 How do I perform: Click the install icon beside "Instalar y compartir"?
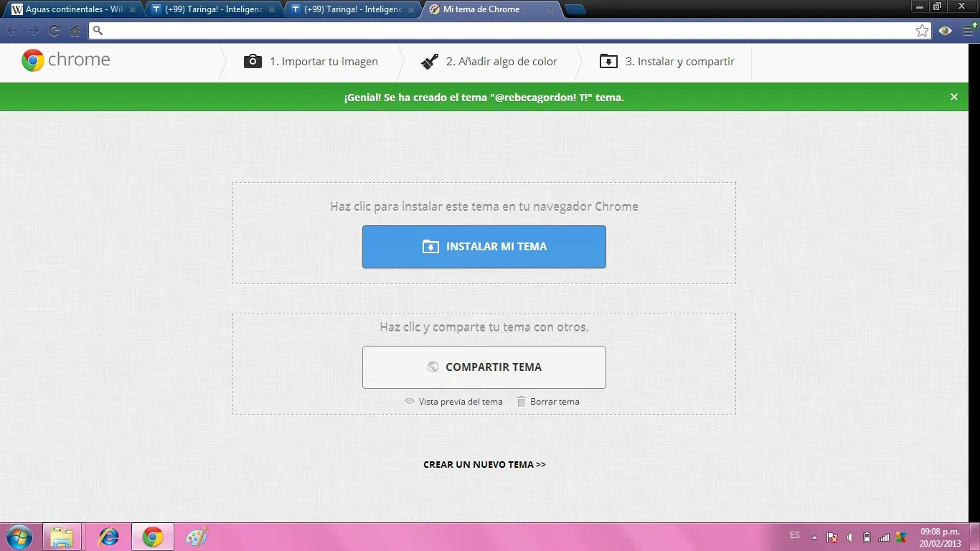[608, 61]
